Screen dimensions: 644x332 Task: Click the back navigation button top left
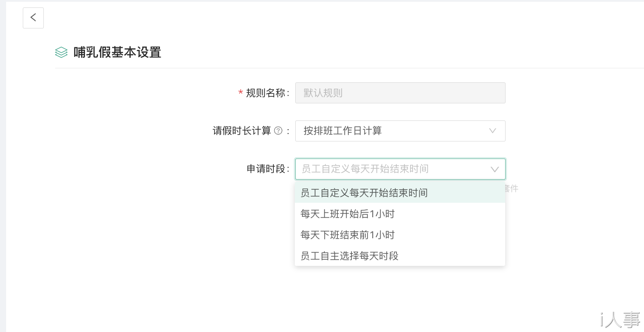coord(33,18)
